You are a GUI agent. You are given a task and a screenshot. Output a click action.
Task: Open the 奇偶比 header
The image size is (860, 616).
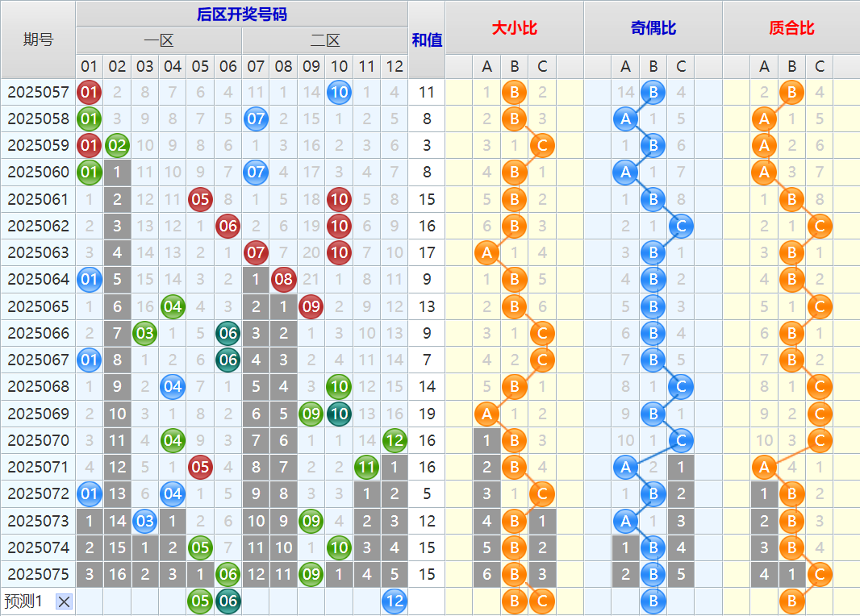653,27
